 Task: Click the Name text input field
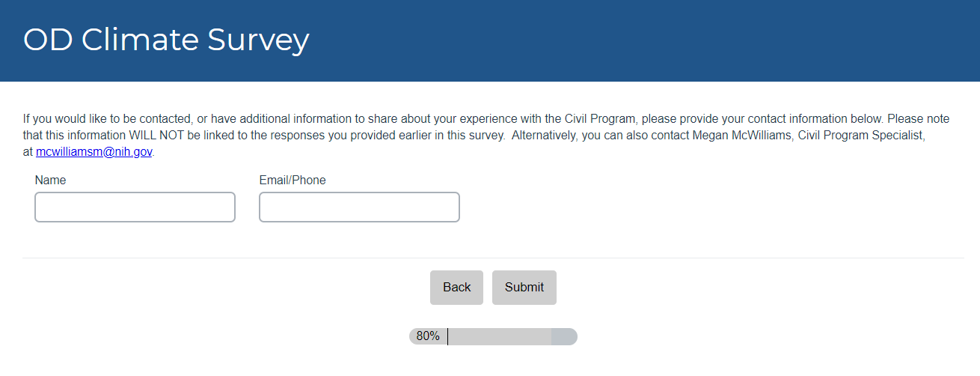point(135,207)
